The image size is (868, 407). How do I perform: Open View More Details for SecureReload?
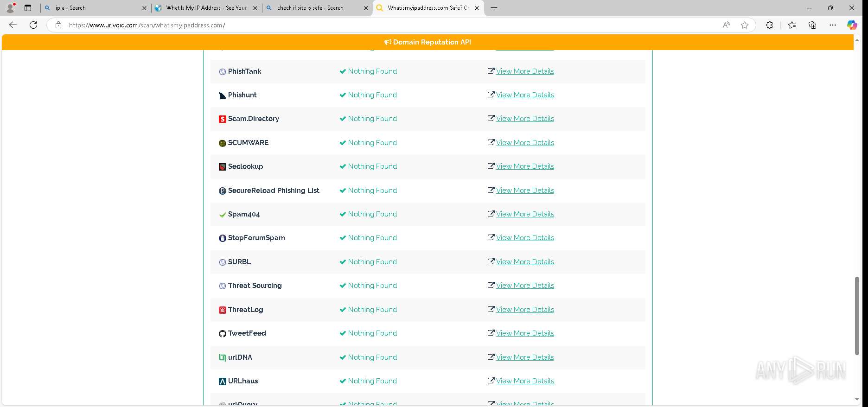coord(525,191)
